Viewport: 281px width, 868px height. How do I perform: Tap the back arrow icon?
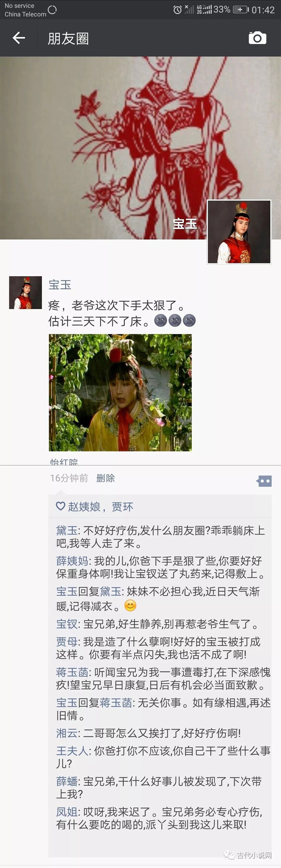19,38
